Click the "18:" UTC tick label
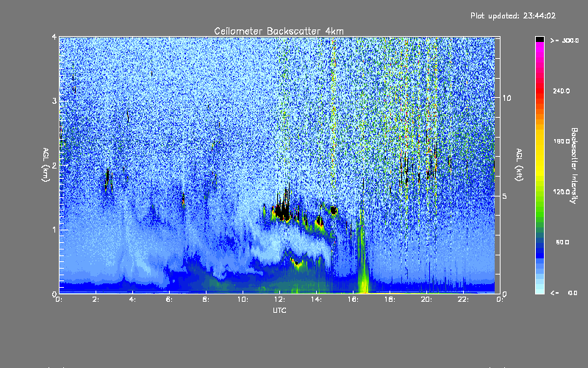Viewport: 588px width, 368px height. (x=390, y=300)
